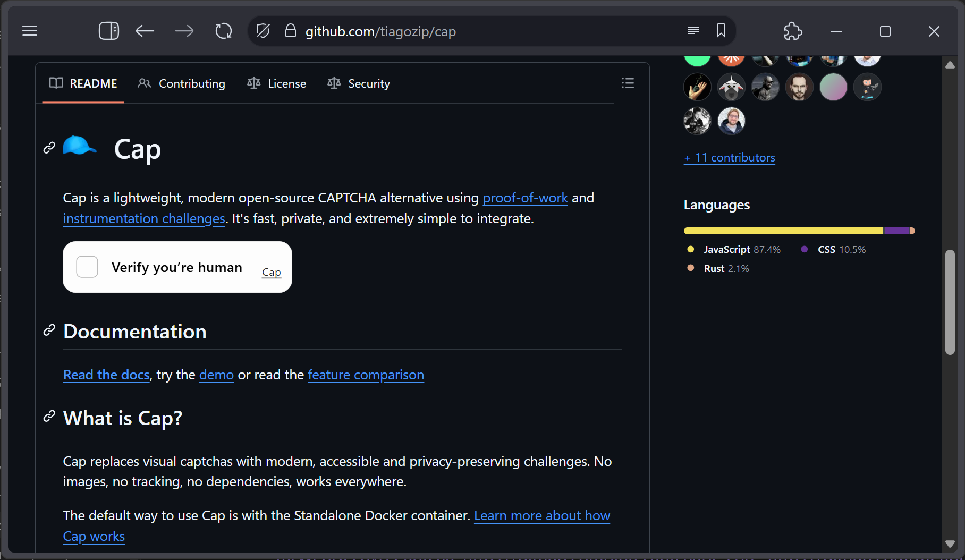
Task: Open the Rust 2.1% language link
Action: [718, 269]
